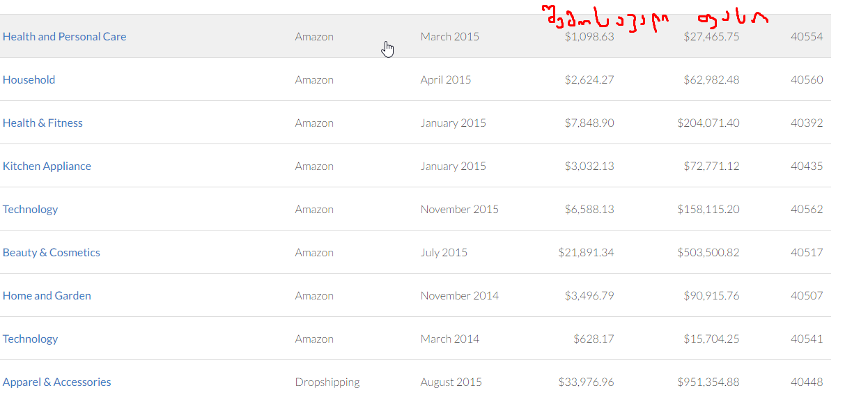Open the Technology listing from November 2015
The image size is (868, 397).
tap(30, 209)
